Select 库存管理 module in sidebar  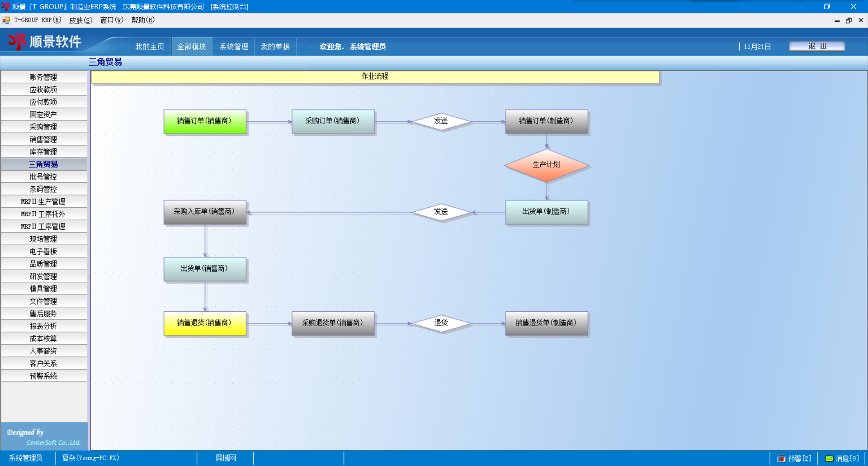pos(43,152)
